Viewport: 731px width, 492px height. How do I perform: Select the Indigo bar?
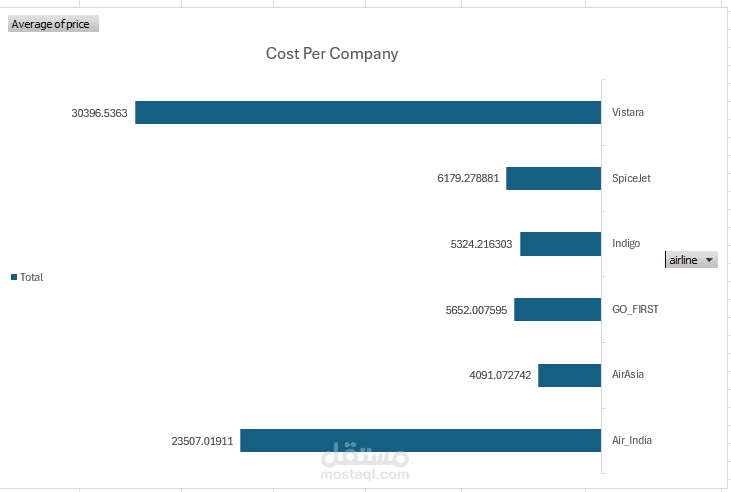pyautogui.click(x=560, y=244)
